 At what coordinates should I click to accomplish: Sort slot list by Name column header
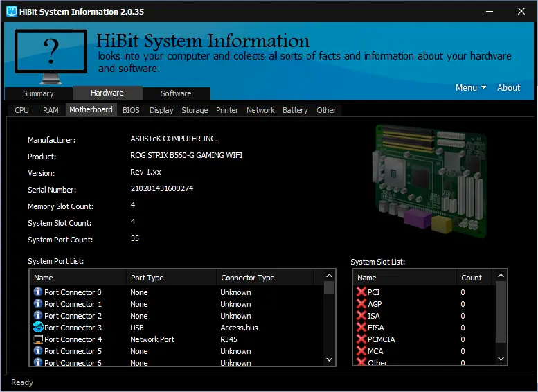tap(405, 278)
